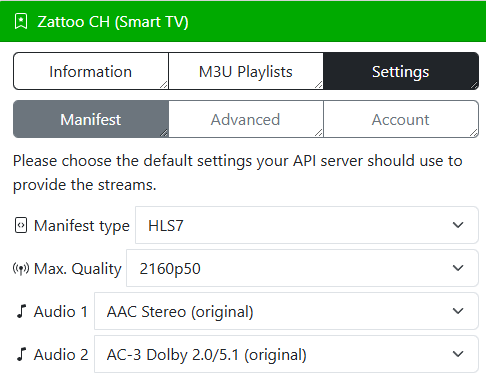The image size is (486, 387).
Task: Click the Zattoo CH (Smart TV) title text
Action: (113, 22)
